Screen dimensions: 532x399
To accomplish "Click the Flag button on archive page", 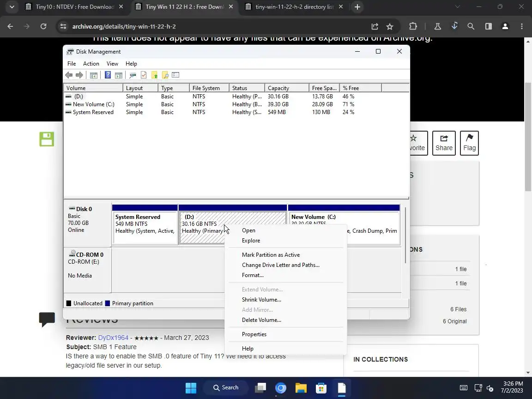I will 469,143.
